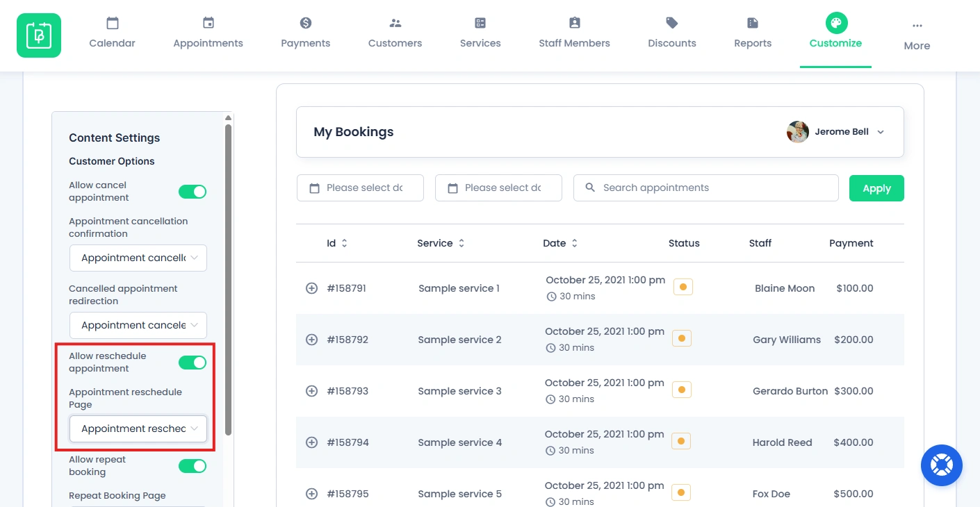Image resolution: width=980 pixels, height=507 pixels.
Task: Click clock icon for Sample service 1
Action: tap(552, 297)
